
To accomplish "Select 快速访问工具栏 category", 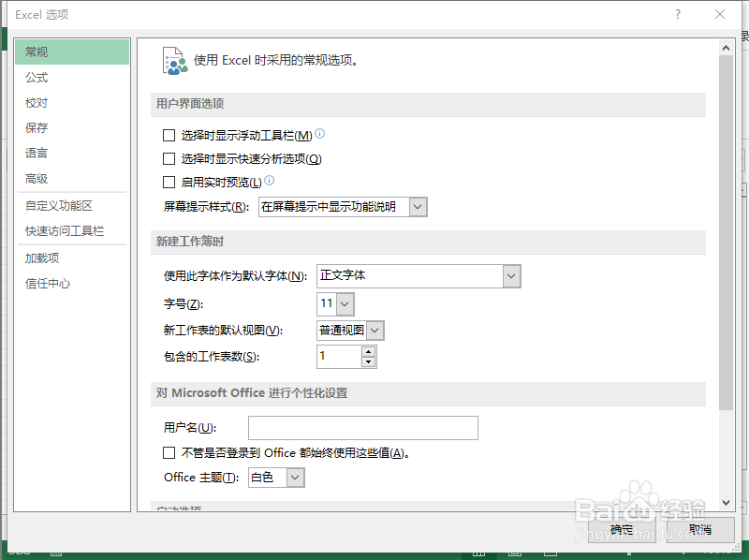I will [72, 230].
